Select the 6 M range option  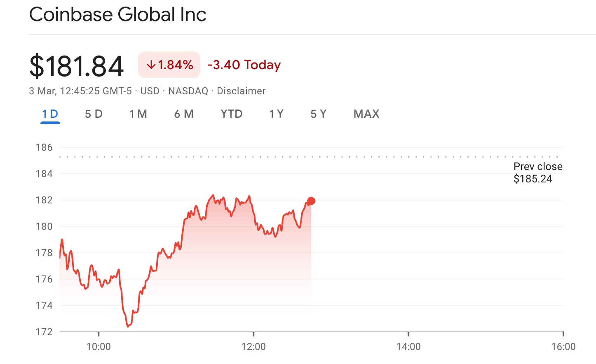(184, 114)
